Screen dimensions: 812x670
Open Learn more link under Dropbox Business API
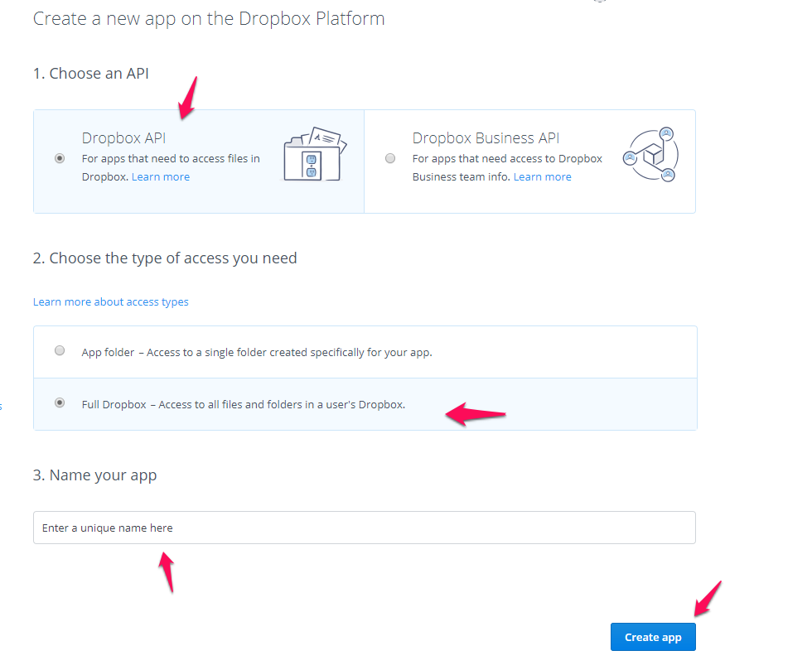point(542,177)
